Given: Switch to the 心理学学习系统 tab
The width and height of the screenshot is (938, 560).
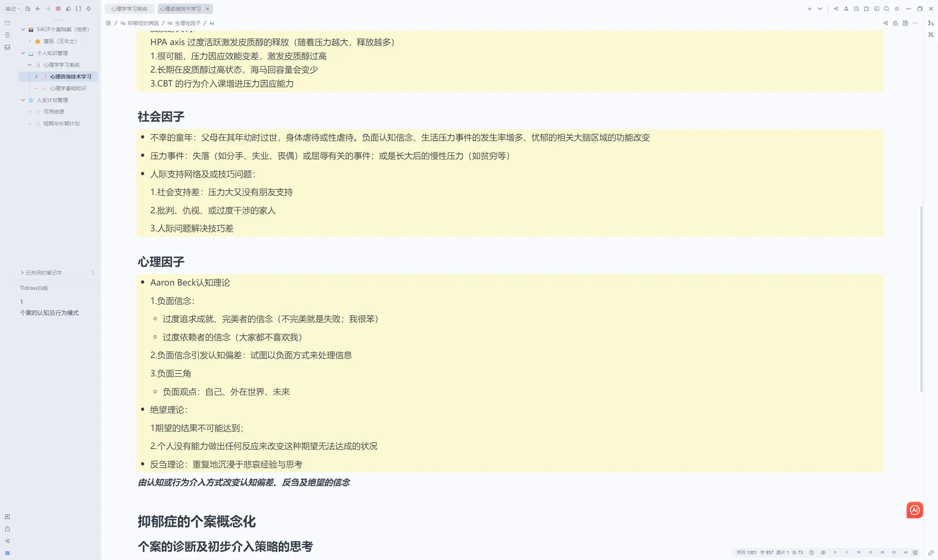Looking at the screenshot, I should coord(129,9).
